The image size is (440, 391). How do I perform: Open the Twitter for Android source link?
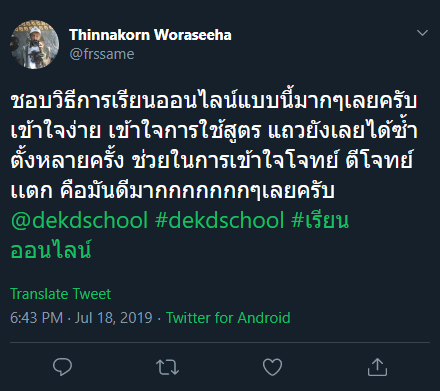[228, 318]
